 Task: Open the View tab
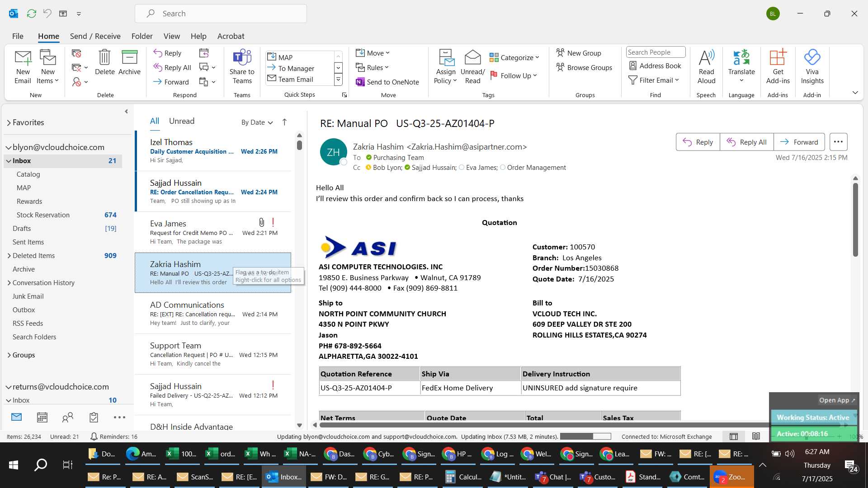(171, 36)
